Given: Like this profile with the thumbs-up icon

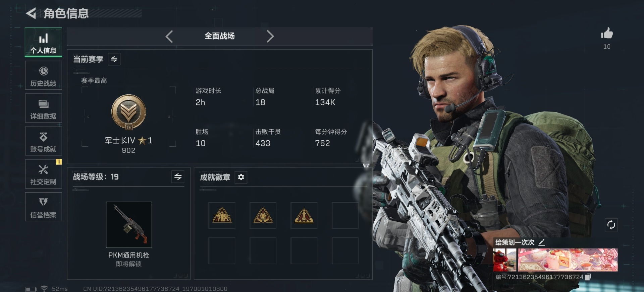Looking at the screenshot, I should pyautogui.click(x=607, y=33).
